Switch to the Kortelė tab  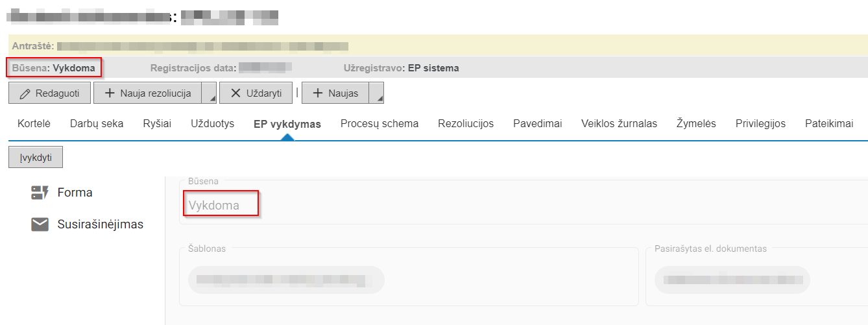(34, 123)
